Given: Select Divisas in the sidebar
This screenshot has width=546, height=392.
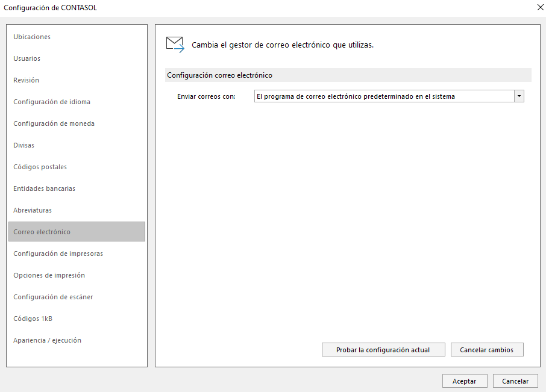Looking at the screenshot, I should [x=24, y=145].
